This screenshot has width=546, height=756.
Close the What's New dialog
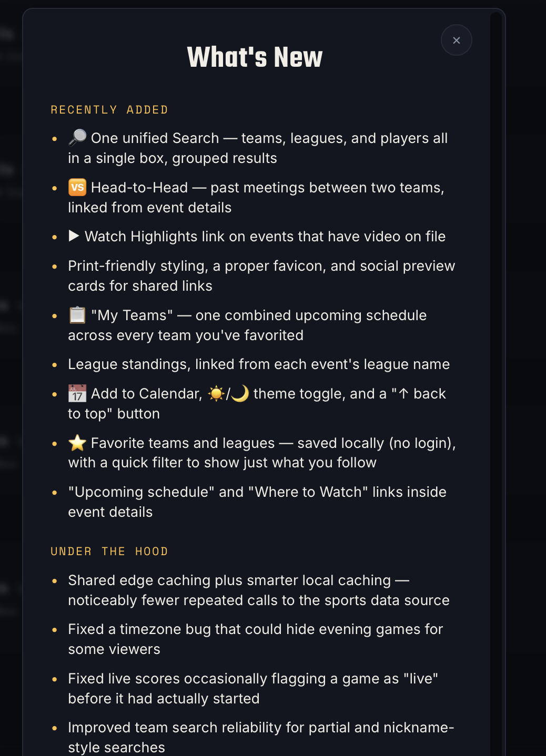pyautogui.click(x=456, y=40)
